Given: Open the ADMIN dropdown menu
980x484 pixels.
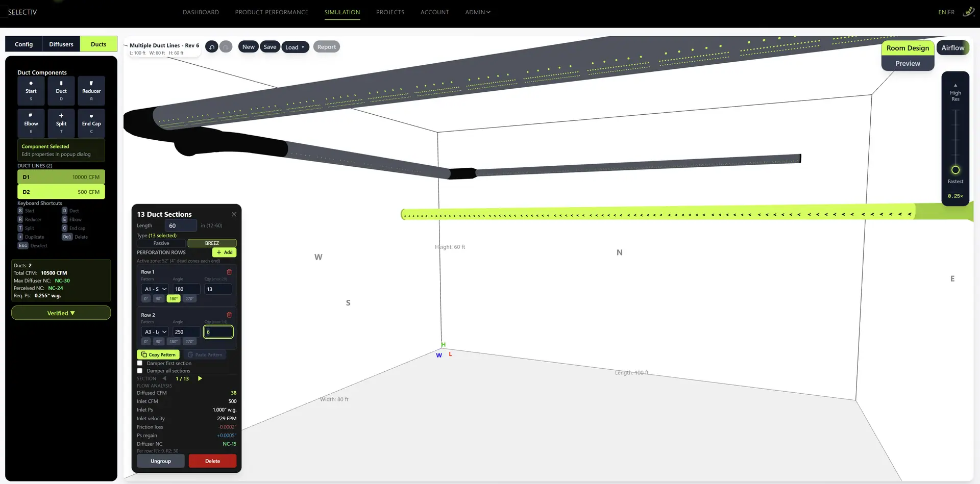Looking at the screenshot, I should (477, 12).
